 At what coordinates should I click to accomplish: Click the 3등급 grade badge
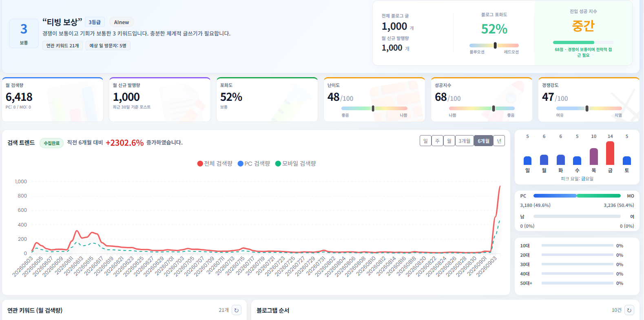[95, 22]
